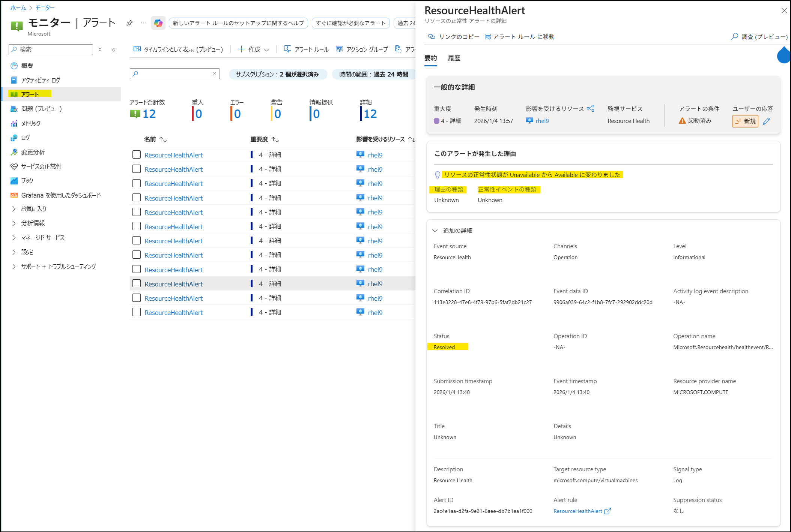Check the highlighted ResourceHealthAlert row checkbox
Viewport: 791px width, 532px height.
pos(137,284)
